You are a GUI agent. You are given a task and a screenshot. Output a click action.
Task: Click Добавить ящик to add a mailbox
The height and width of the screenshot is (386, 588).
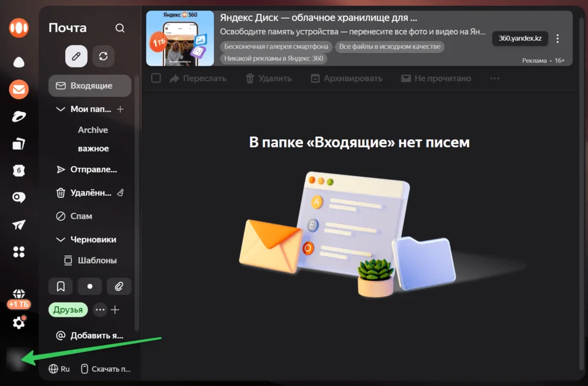tap(90, 335)
